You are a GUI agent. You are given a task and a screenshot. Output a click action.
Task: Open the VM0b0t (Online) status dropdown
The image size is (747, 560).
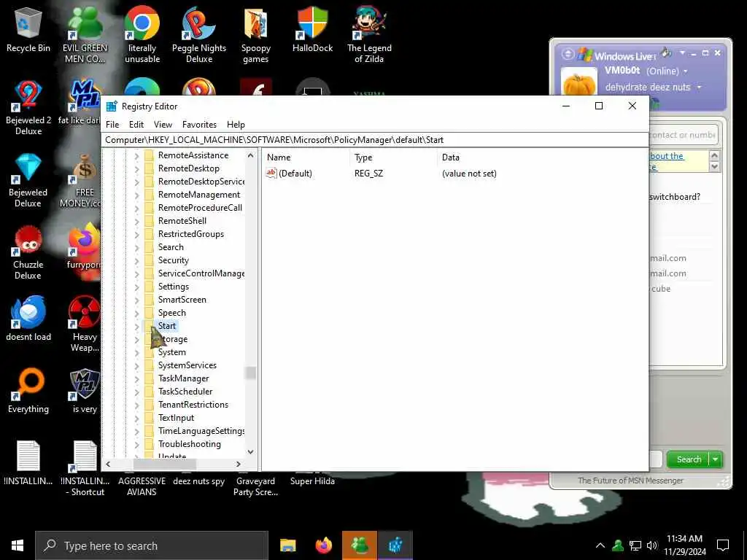pyautogui.click(x=686, y=71)
